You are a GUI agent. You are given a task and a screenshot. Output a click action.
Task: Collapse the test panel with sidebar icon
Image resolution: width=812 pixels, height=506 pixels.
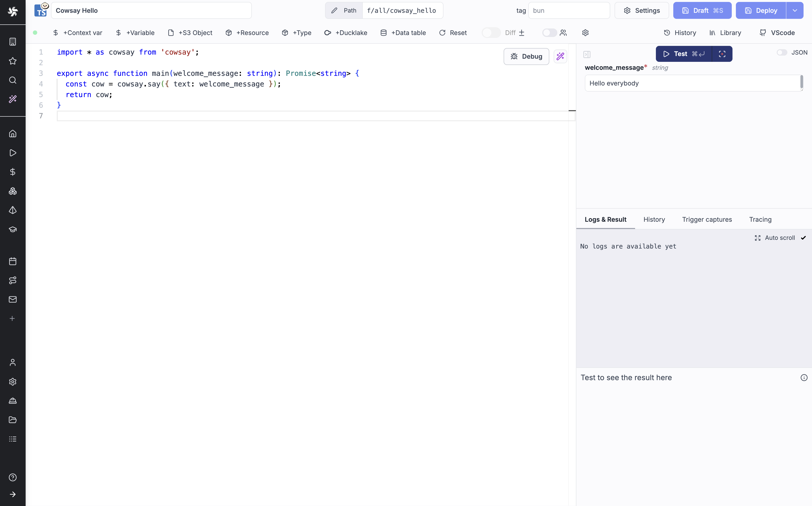587,54
